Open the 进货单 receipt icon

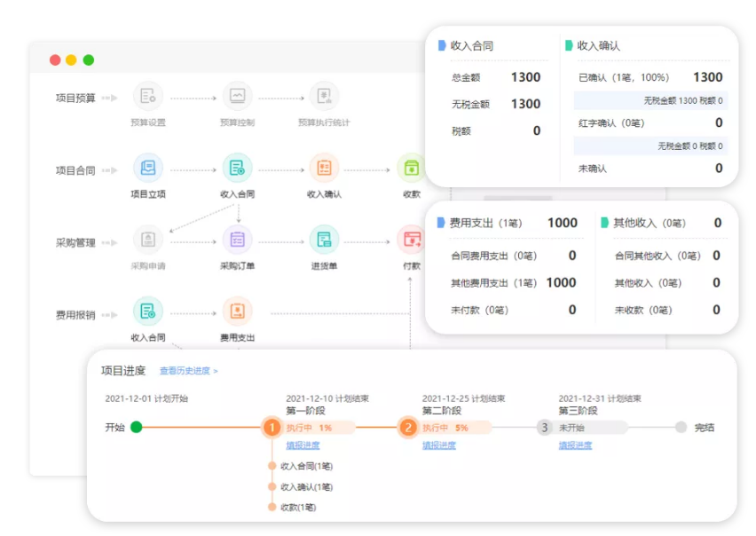click(x=324, y=240)
